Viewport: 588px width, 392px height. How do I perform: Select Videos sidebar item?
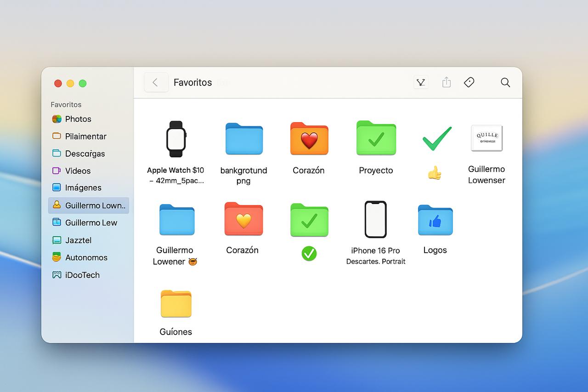coord(77,171)
